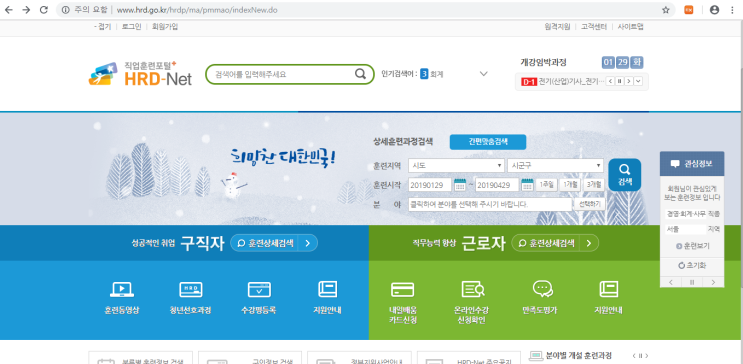The width and height of the screenshot is (743, 364).
Task: Click the start date field 20190129
Action: point(430,185)
